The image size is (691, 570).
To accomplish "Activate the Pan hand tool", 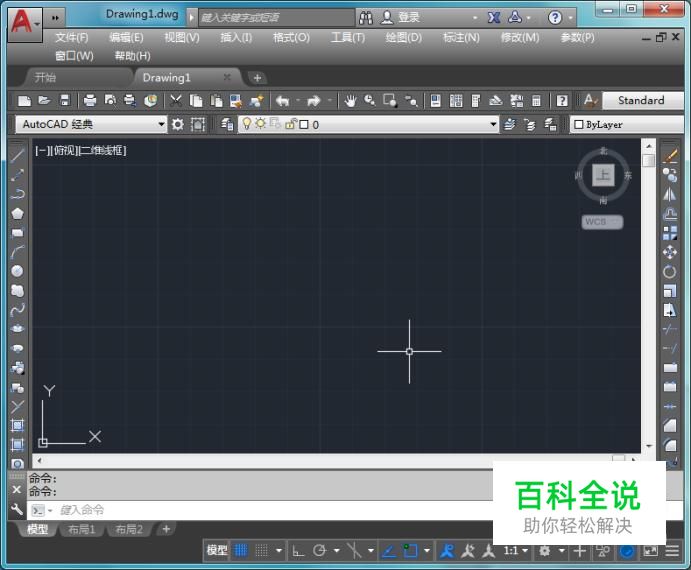I will pyautogui.click(x=350, y=101).
